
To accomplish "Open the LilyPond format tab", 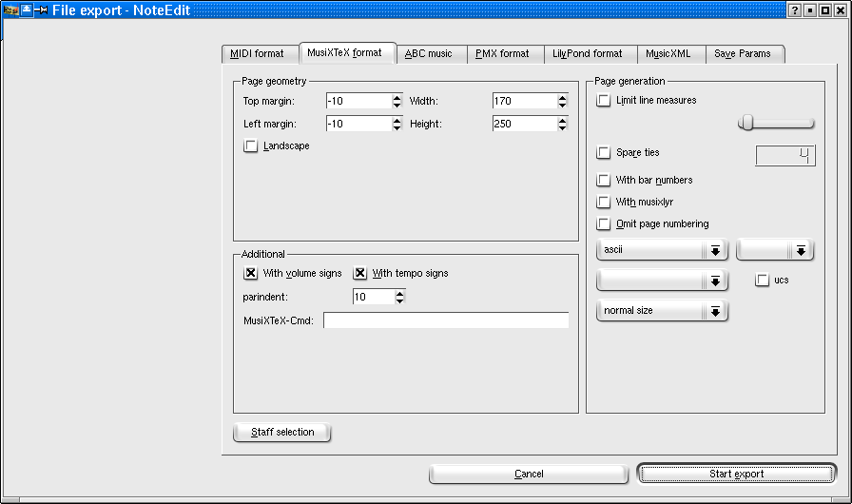I will [591, 54].
